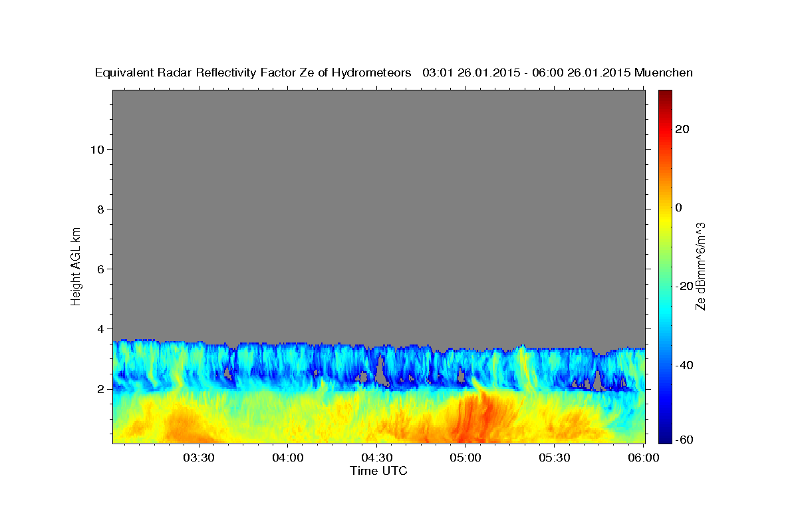Click the colorbar label 'Ze dBmm^6/m^3'
The height and width of the screenshot is (532, 798).
coord(700,266)
